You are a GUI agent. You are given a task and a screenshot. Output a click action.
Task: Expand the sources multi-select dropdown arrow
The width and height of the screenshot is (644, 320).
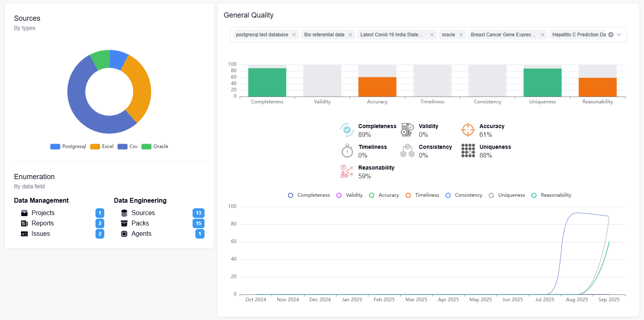[619, 35]
